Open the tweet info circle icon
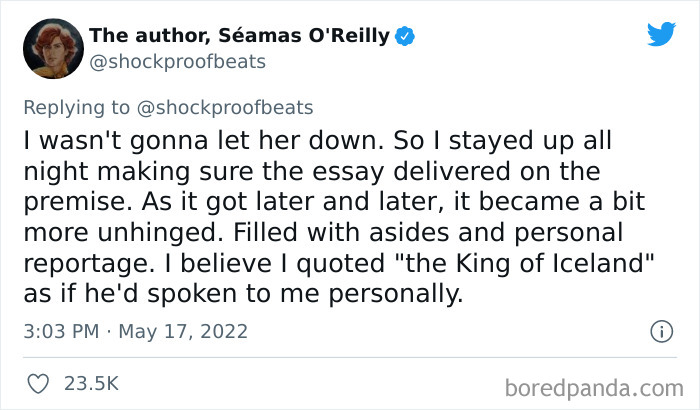 pos(661,331)
